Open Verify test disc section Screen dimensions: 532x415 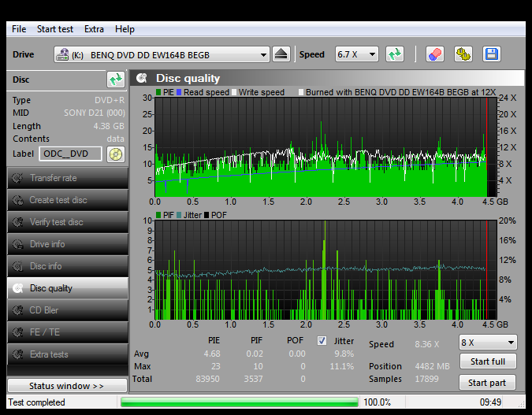(68, 222)
